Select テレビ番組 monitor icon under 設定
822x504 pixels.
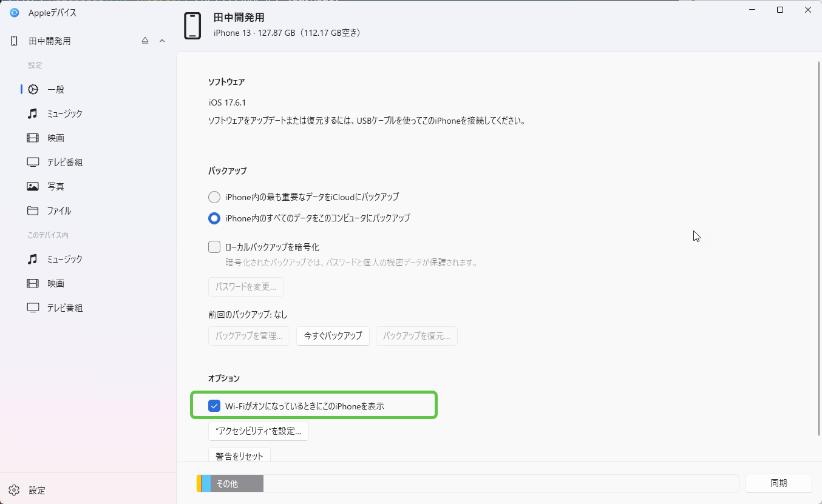point(33,162)
